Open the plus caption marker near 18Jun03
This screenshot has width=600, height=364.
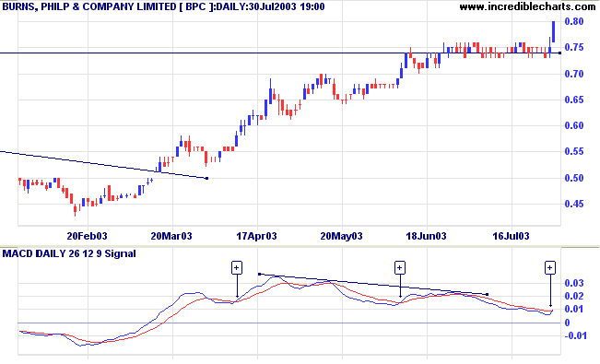point(400,268)
